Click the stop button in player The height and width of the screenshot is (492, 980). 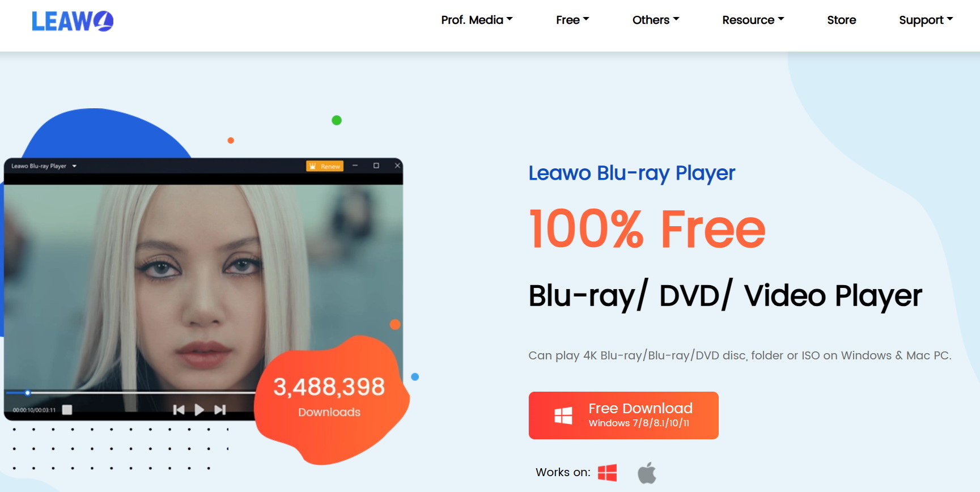point(67,409)
